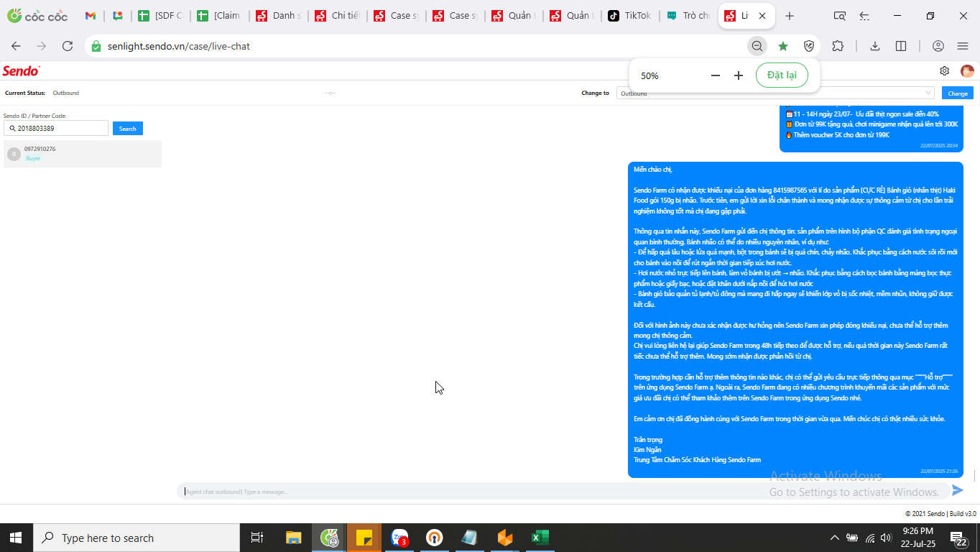Click the blue Change button
980x552 pixels.
point(958,93)
